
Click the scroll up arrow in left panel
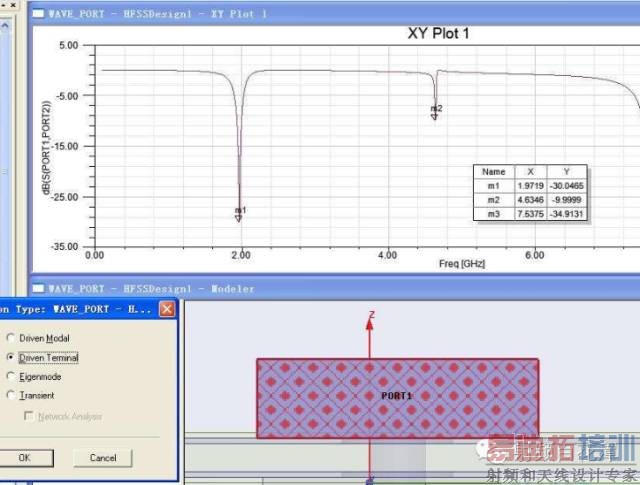click(5, 26)
